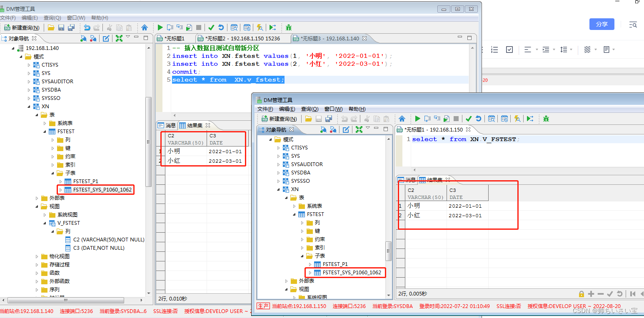Click the undo arrow in back window toolbar
644x318 pixels.
87,28
